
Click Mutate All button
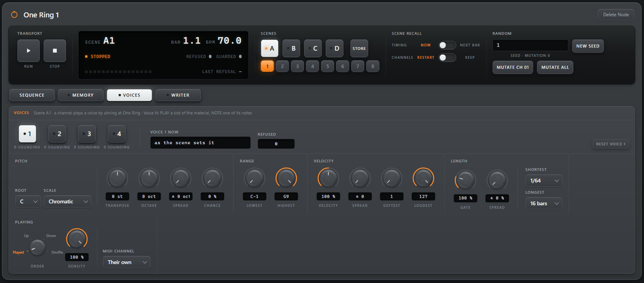click(x=555, y=67)
